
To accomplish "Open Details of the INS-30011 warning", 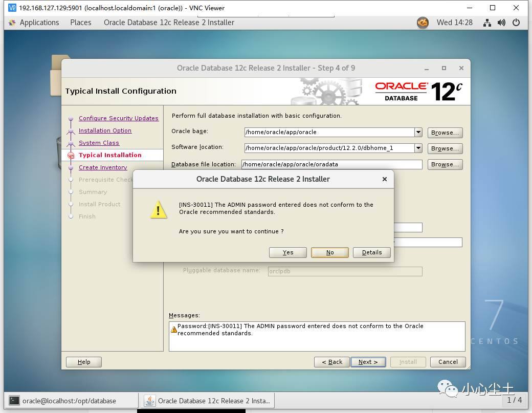I will click(x=372, y=252).
